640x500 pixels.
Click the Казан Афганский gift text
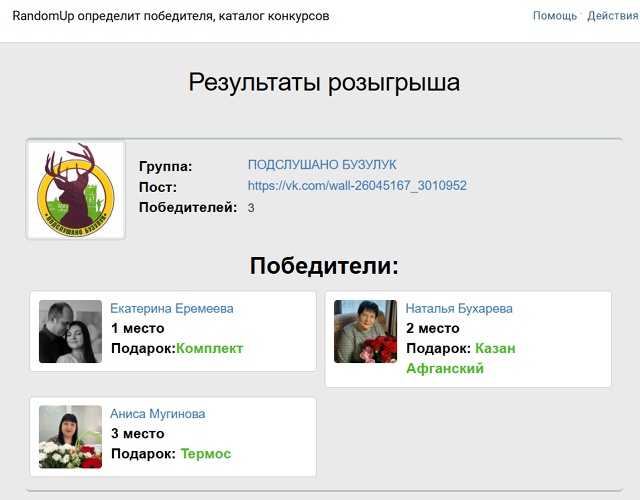click(461, 358)
